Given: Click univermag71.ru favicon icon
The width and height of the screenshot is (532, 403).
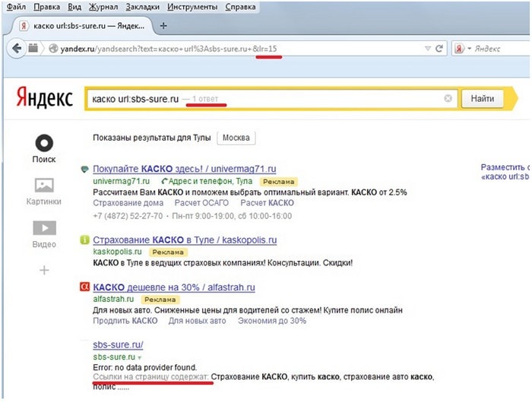Looking at the screenshot, I should tap(84, 169).
